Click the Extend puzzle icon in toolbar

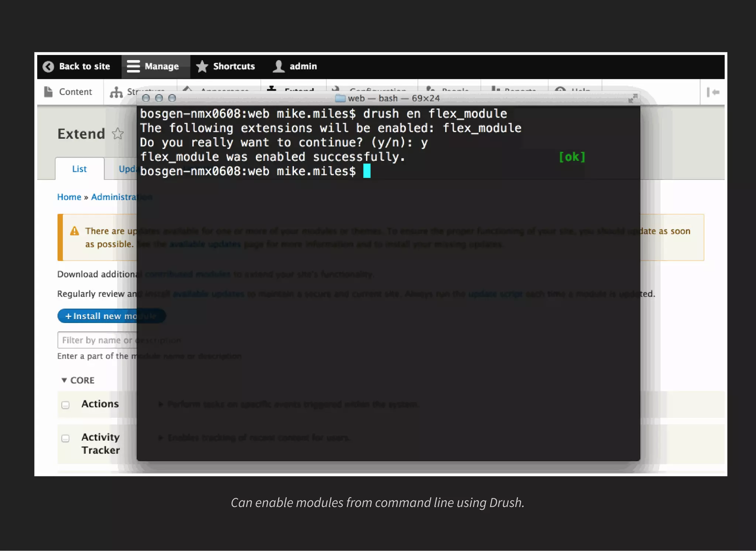point(272,89)
